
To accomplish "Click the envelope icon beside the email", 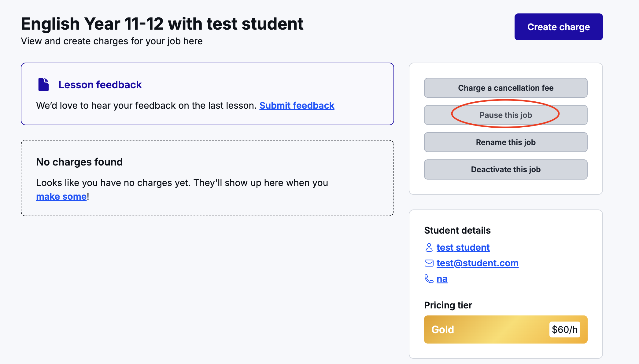I will tap(429, 263).
